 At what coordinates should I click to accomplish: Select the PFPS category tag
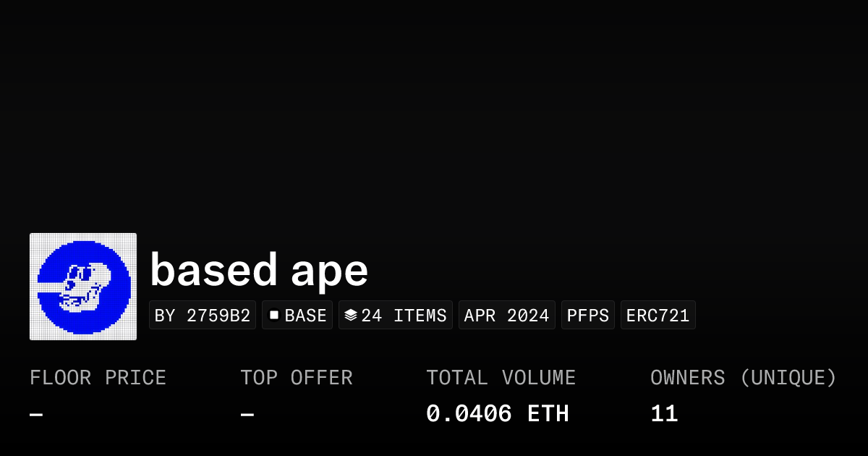588,316
